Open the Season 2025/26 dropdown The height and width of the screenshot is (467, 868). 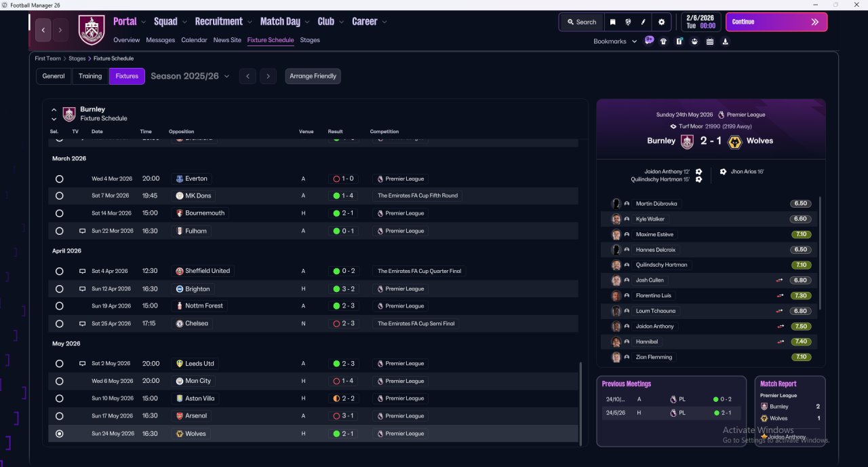coord(190,76)
